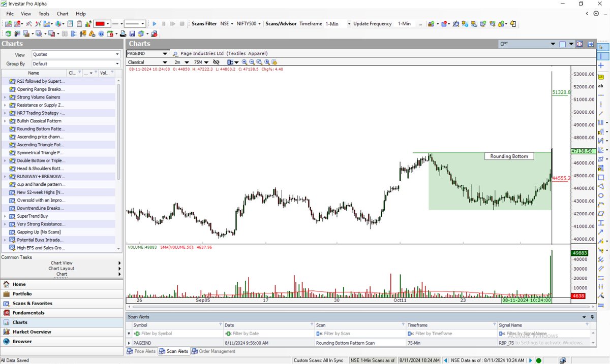Click the bell alert icon in top toolbar
Viewport: 610px width, 364px height.
click(513, 24)
